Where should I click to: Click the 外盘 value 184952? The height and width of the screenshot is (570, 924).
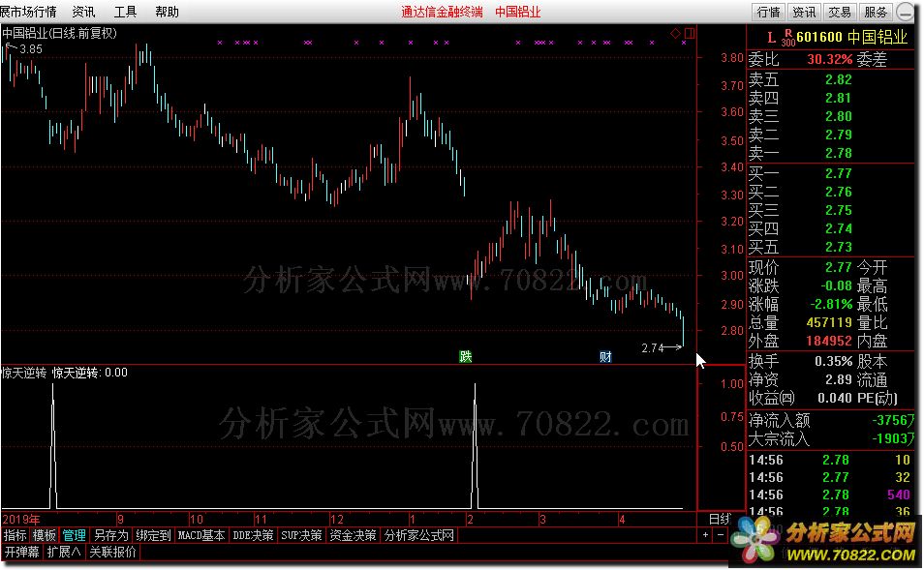829,341
